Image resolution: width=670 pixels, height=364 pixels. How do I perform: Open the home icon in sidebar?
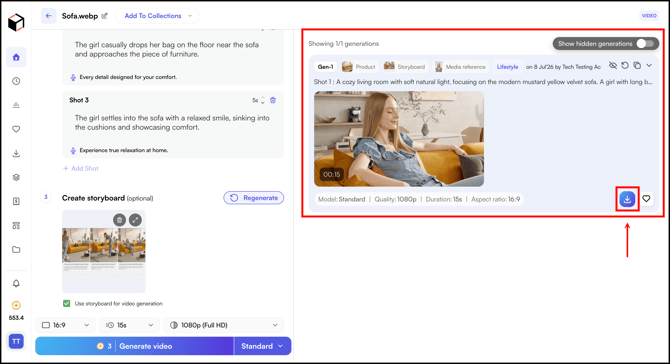tap(16, 57)
